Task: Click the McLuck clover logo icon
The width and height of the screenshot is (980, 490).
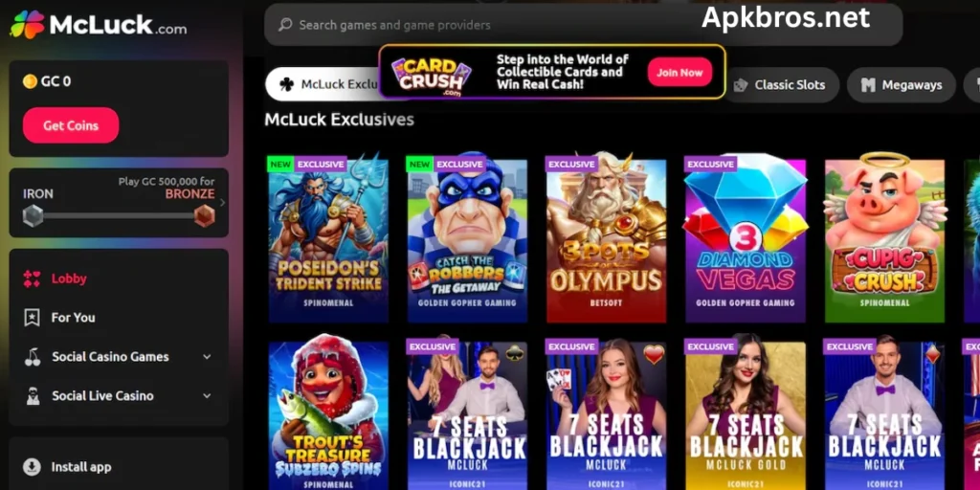Action: [x=27, y=24]
